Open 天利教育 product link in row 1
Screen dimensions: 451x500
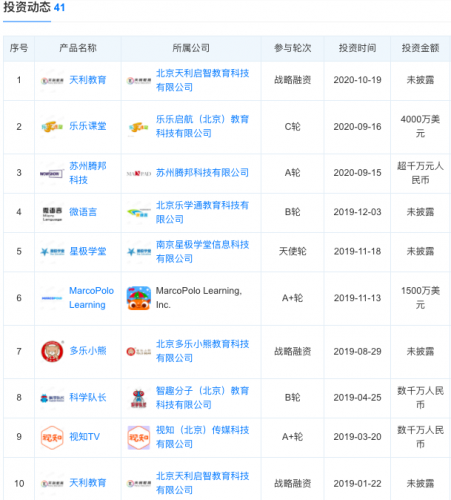pyautogui.click(x=88, y=80)
